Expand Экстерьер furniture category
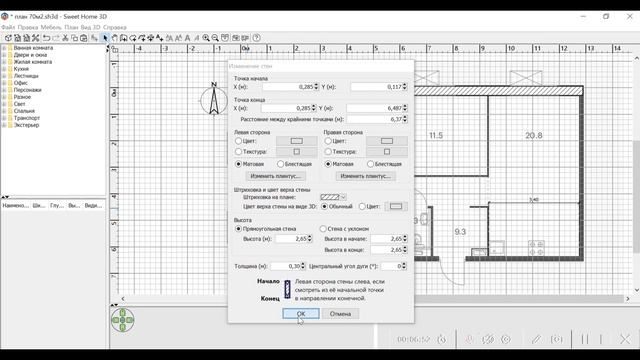This screenshot has height=360, width=640. point(4,125)
